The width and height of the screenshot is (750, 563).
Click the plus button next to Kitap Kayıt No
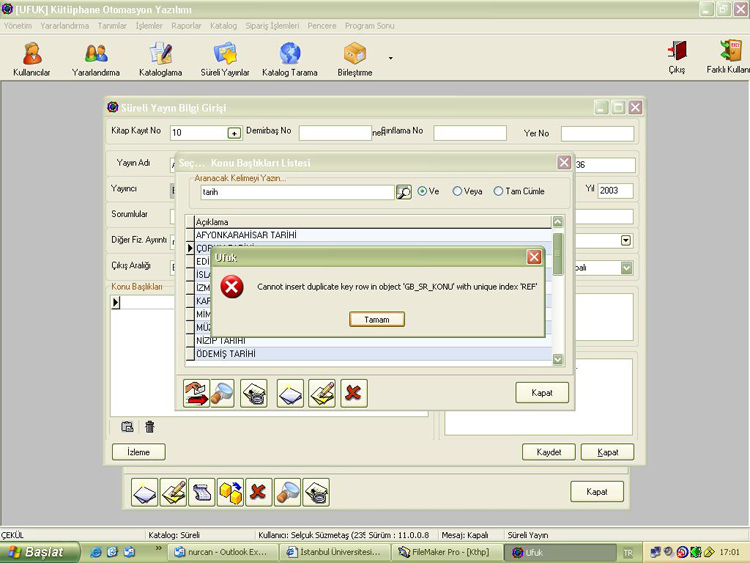click(234, 133)
